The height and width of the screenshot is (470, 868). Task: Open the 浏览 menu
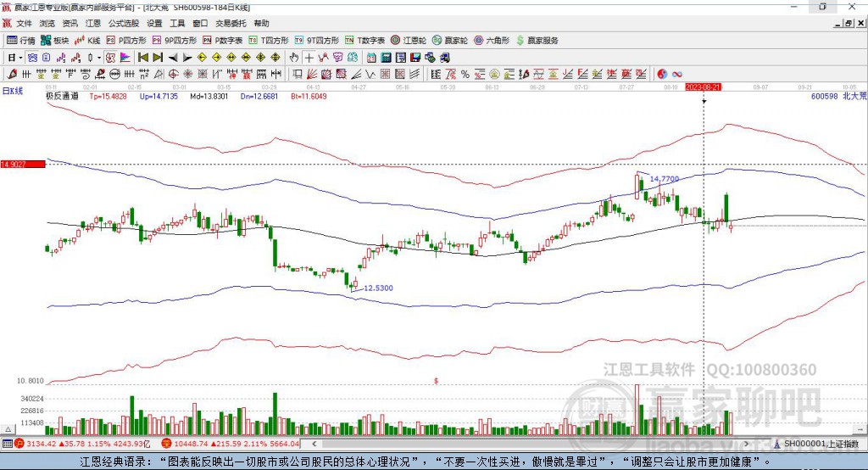coord(47,23)
